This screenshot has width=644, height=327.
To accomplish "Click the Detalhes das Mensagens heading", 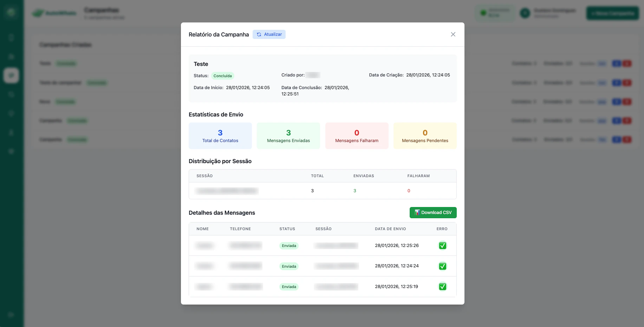I will (x=222, y=213).
